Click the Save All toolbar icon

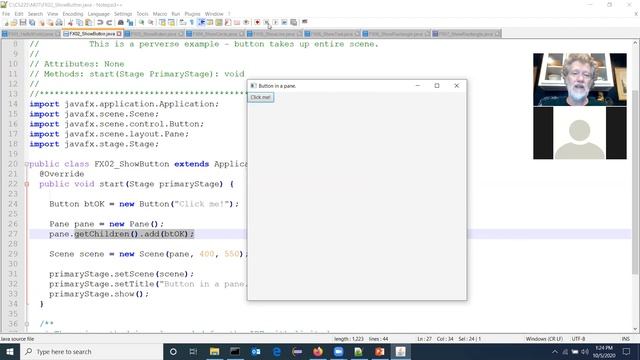[32, 22]
